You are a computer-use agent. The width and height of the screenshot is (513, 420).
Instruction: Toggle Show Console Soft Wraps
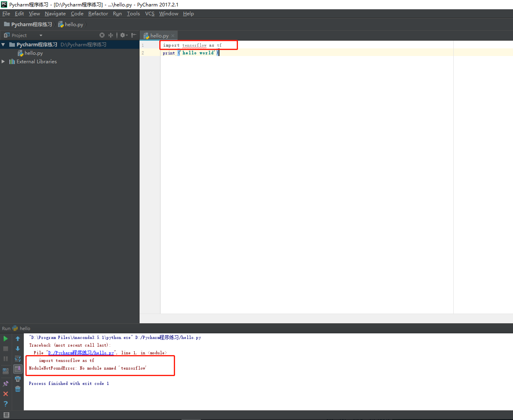17,358
